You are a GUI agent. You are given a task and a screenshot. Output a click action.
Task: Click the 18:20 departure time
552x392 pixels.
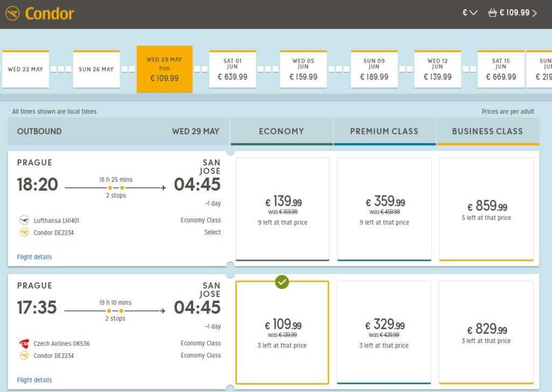(x=37, y=184)
